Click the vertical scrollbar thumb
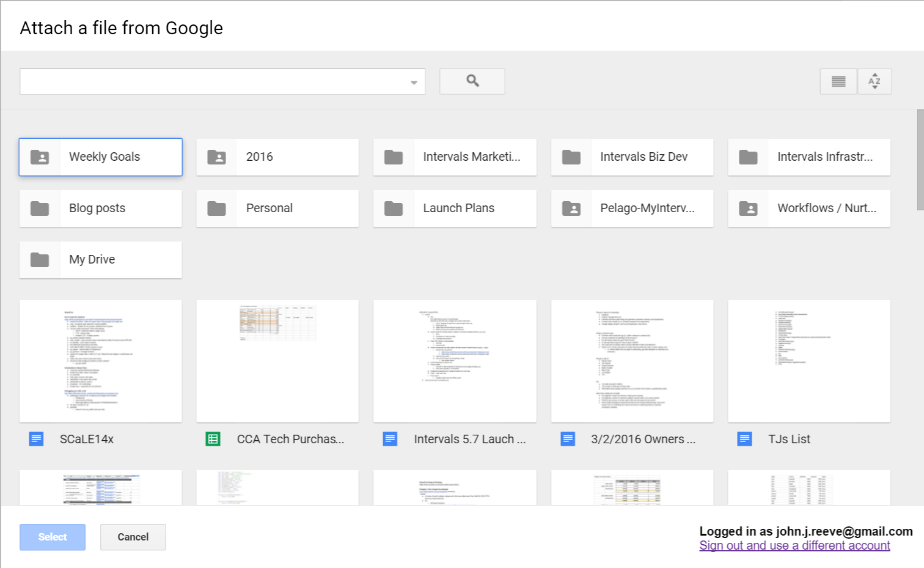Viewport: 924px width, 568px height. tap(920, 160)
